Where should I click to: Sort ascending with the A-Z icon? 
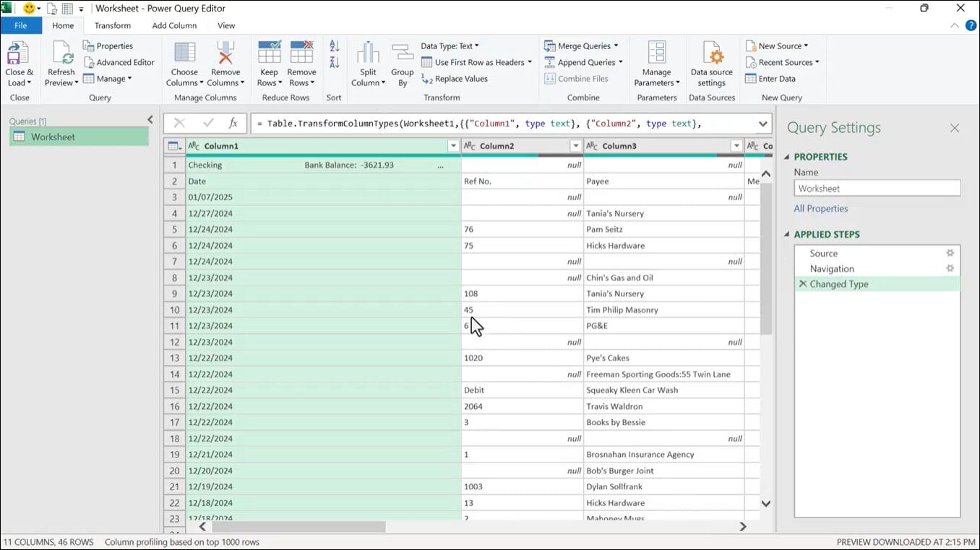[334, 46]
